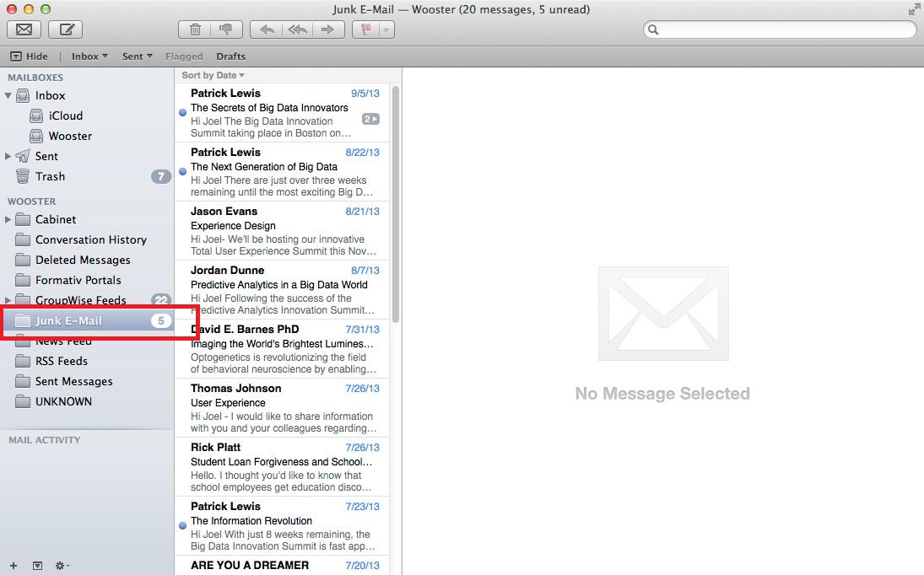Open Thomas Johnson User Experience message
The image size is (924, 575).
pyautogui.click(x=283, y=407)
